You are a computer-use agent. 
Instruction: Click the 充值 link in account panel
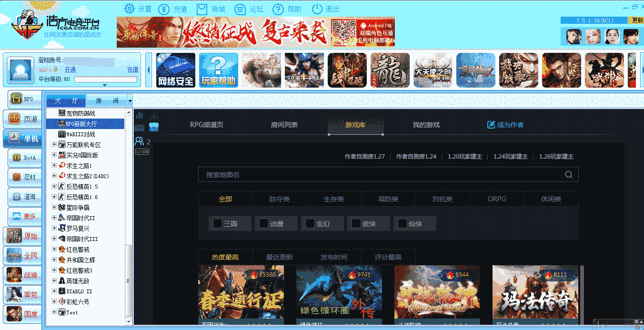coord(133,70)
